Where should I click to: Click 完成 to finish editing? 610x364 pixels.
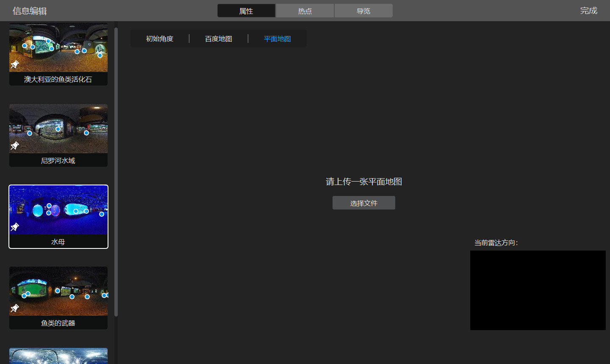pyautogui.click(x=588, y=11)
